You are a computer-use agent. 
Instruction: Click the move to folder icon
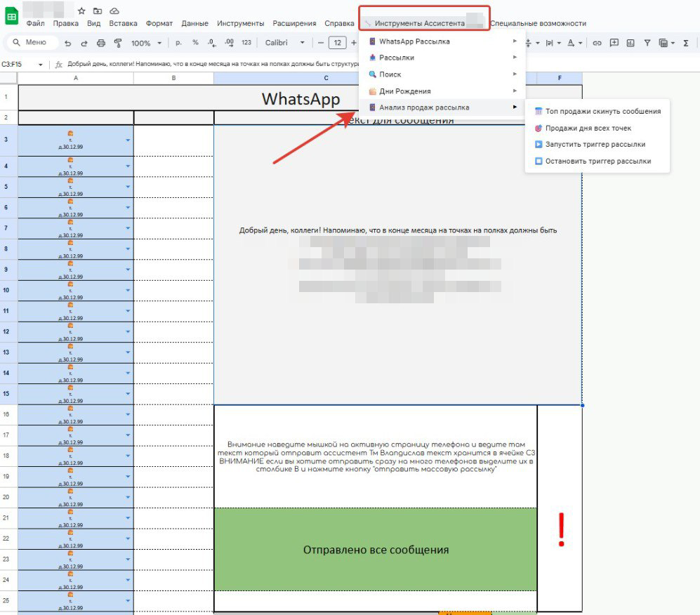tap(98, 11)
